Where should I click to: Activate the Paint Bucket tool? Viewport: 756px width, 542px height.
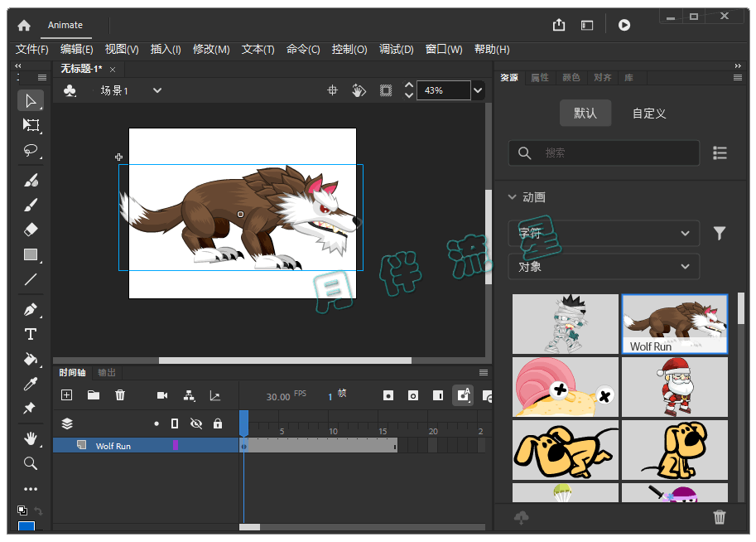[31, 359]
